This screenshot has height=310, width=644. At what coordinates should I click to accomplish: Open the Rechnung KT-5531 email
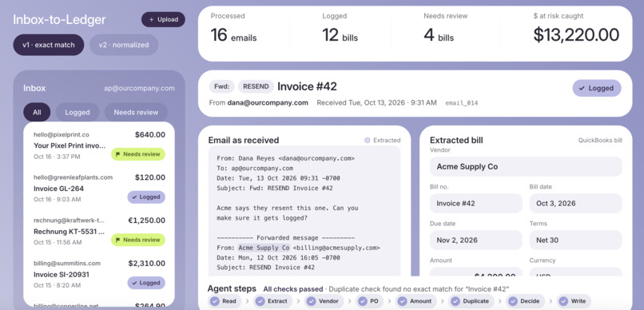coord(99,231)
